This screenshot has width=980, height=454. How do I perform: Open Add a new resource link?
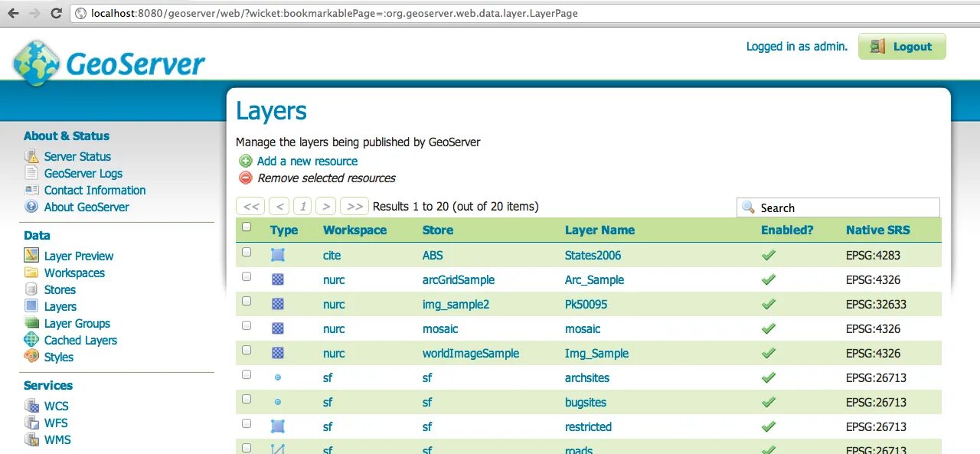tap(307, 161)
